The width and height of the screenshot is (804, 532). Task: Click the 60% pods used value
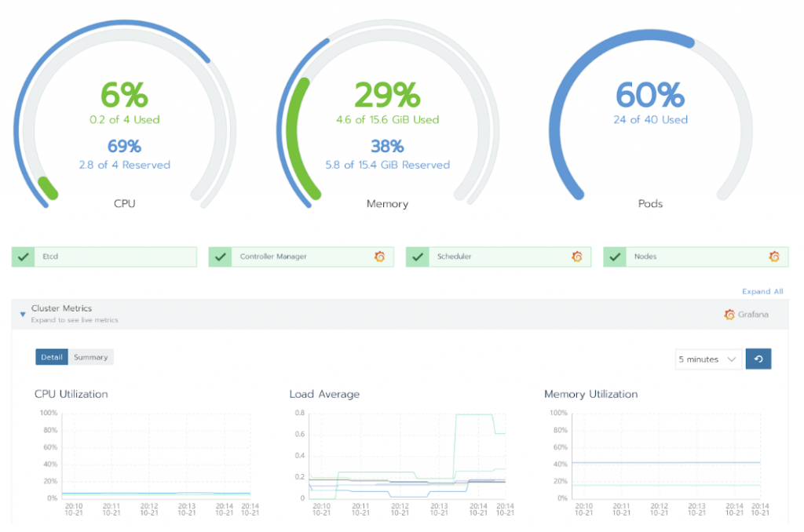point(650,95)
